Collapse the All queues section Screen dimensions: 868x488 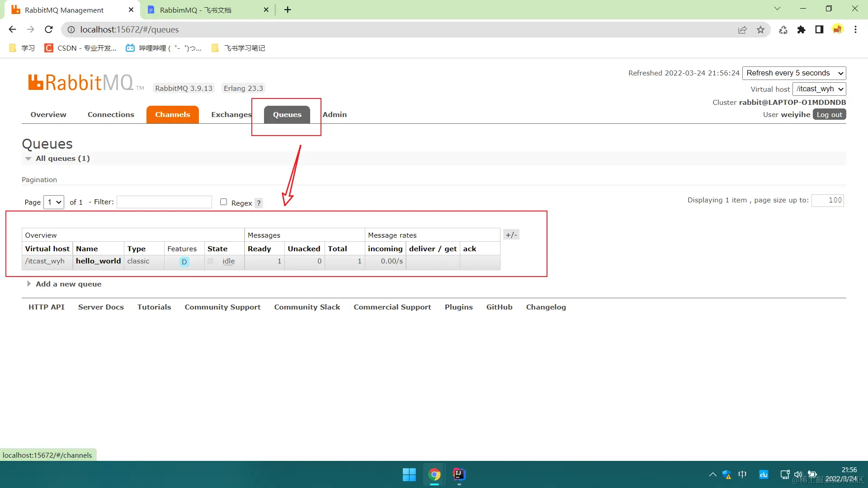62,159
